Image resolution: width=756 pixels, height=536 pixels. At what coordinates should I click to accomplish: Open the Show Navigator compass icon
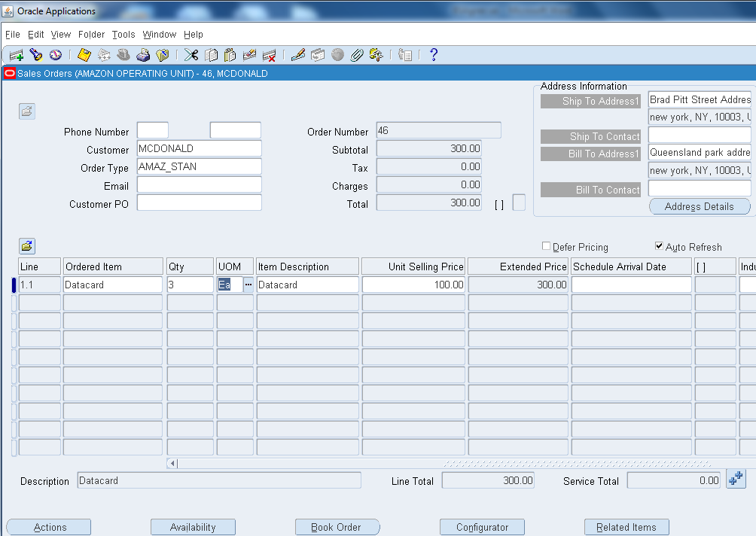point(56,55)
